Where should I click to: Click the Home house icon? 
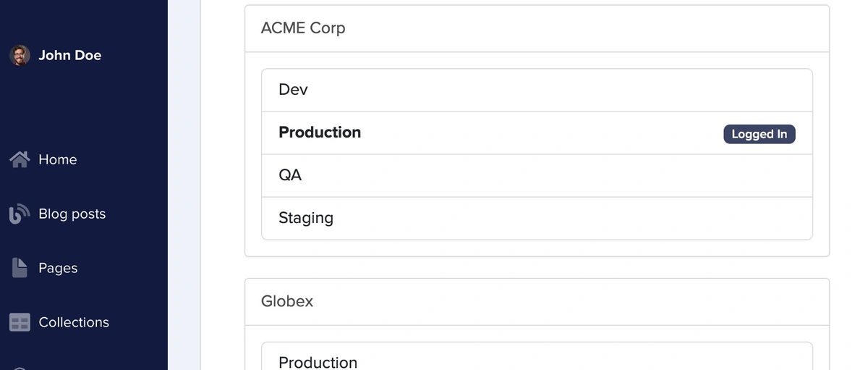pyautogui.click(x=20, y=159)
